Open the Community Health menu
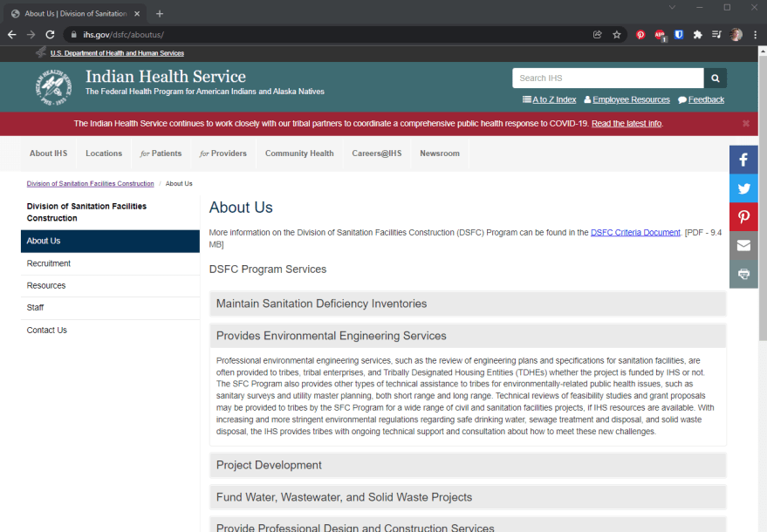The width and height of the screenshot is (767, 532). (x=299, y=153)
